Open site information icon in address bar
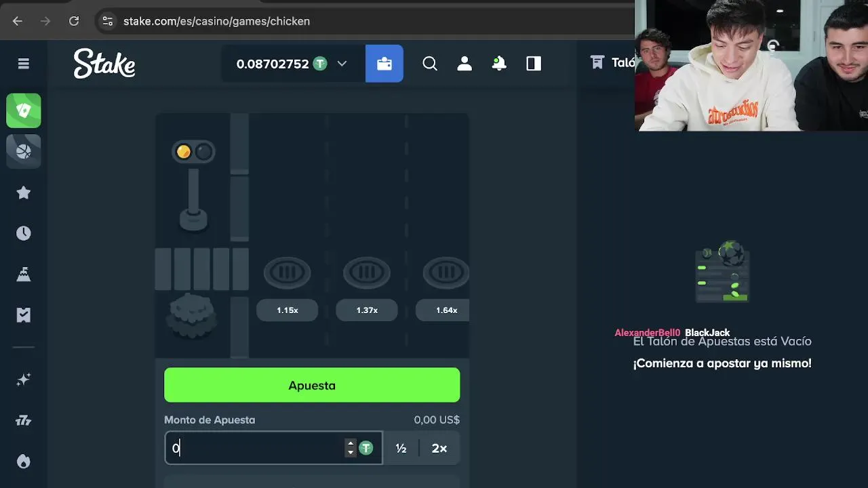The height and width of the screenshot is (488, 868). 107,21
